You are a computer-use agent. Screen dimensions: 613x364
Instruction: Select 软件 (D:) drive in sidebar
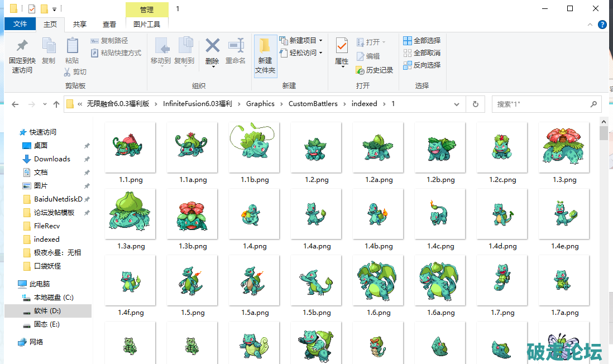pyautogui.click(x=47, y=310)
